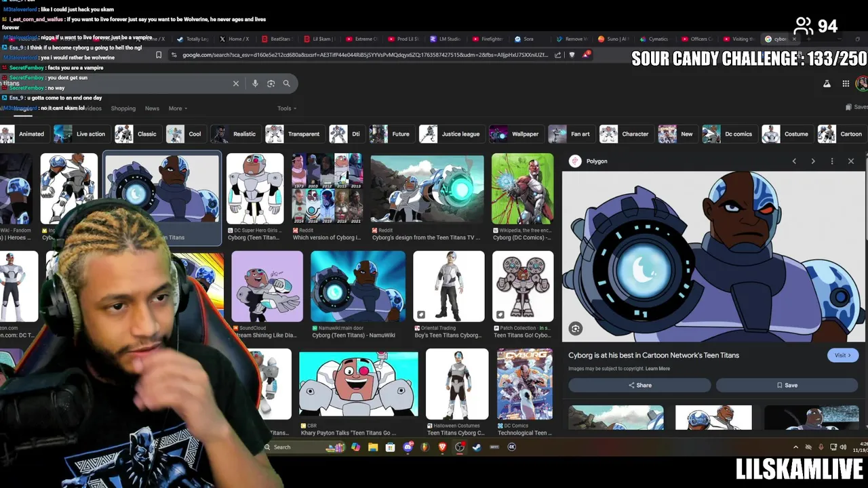The width and height of the screenshot is (868, 488).
Task: Open the Learn More copyright link
Action: [658, 369]
